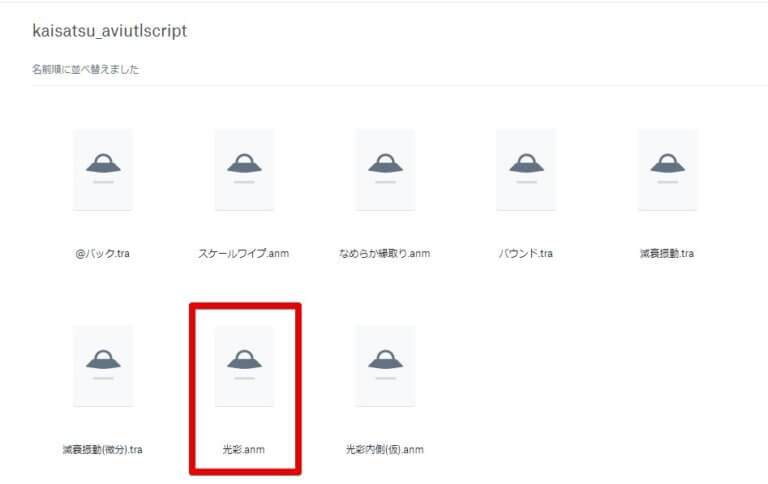Select the 減衰振動.tra file icon
The height and width of the screenshot is (484, 768).
667,169
